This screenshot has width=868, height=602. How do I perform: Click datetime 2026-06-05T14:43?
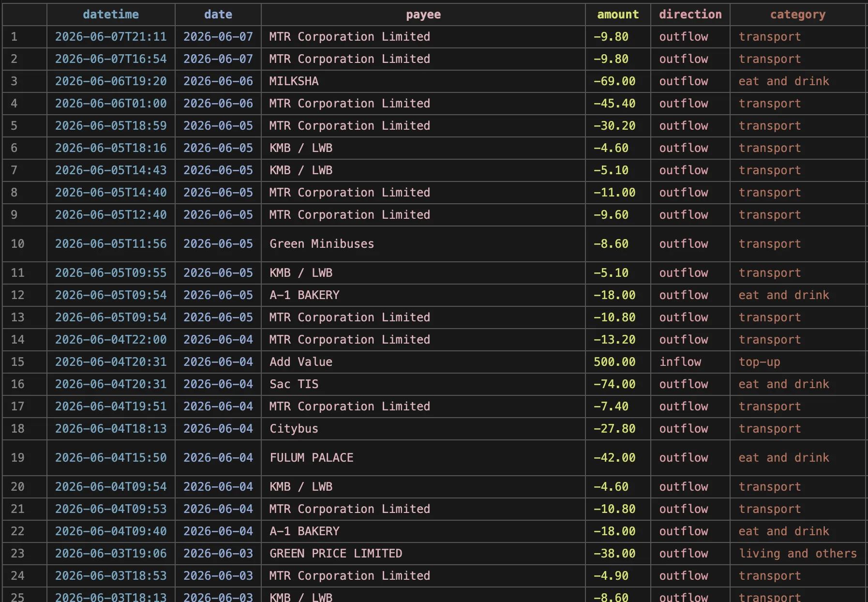coord(111,170)
